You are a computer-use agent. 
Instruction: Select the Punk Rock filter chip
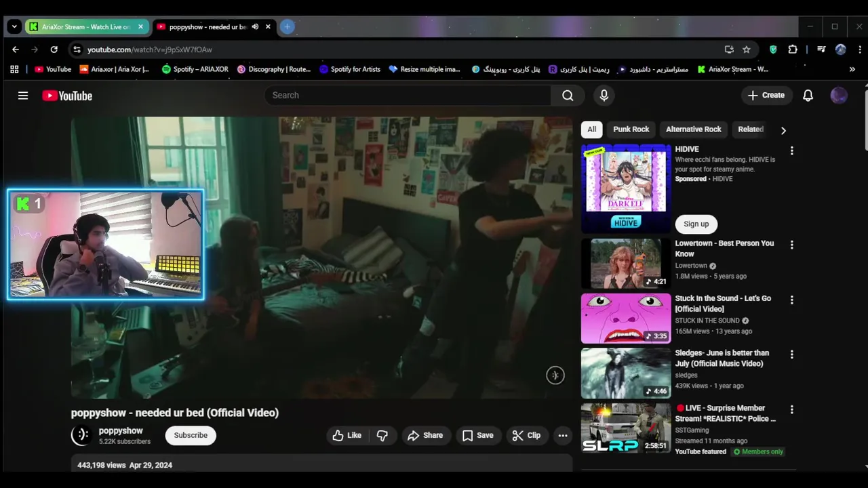point(631,129)
